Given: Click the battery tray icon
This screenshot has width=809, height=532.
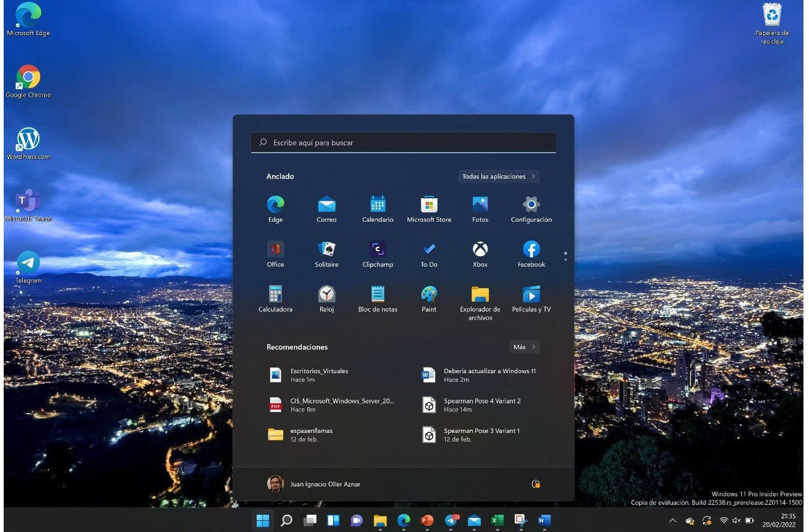Looking at the screenshot, I should (x=749, y=521).
